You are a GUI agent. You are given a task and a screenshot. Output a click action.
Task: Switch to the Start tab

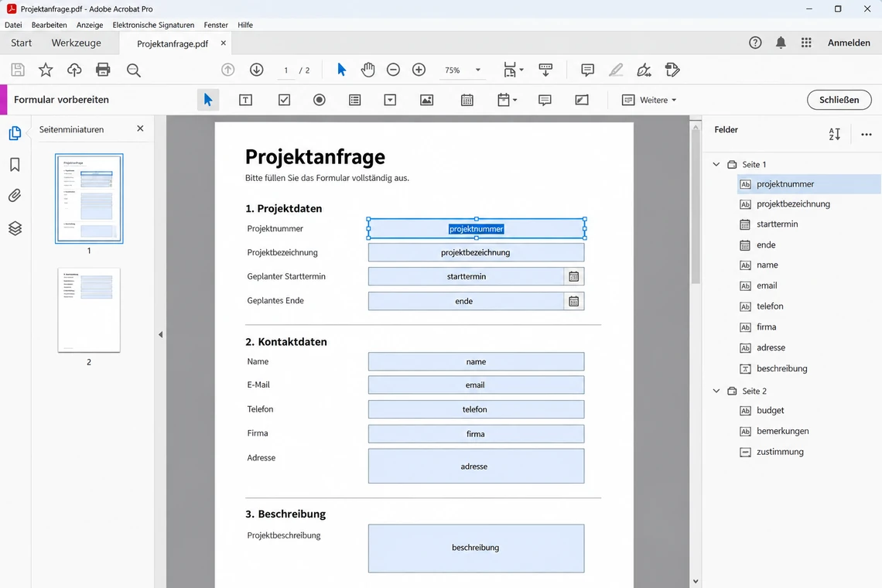22,43
